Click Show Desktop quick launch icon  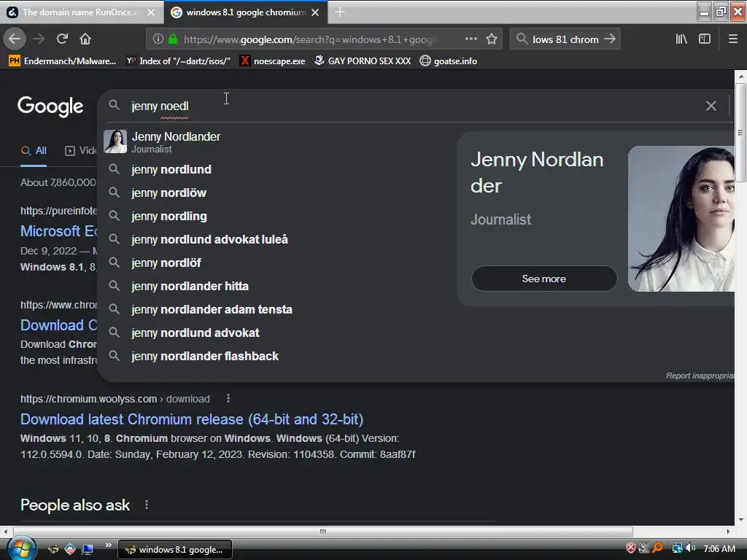point(87,549)
